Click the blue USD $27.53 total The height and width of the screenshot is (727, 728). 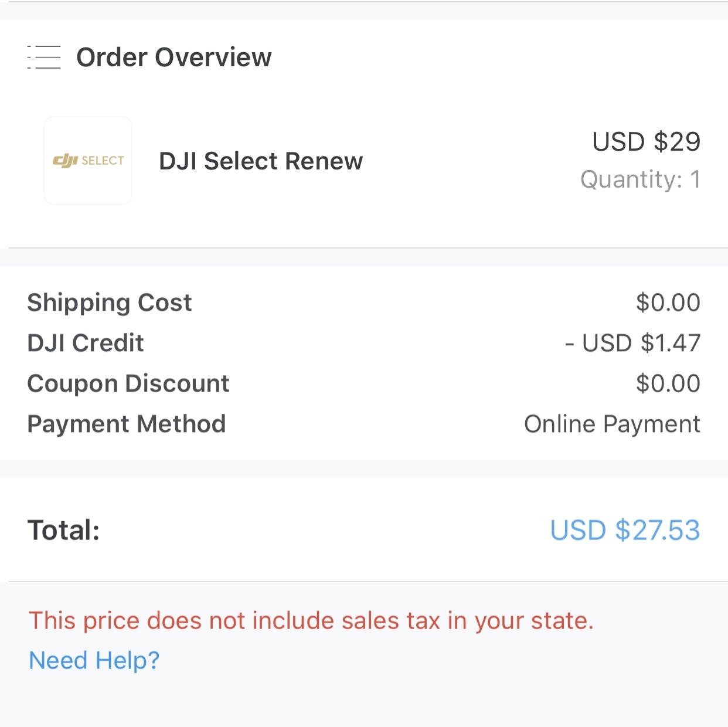tap(625, 530)
